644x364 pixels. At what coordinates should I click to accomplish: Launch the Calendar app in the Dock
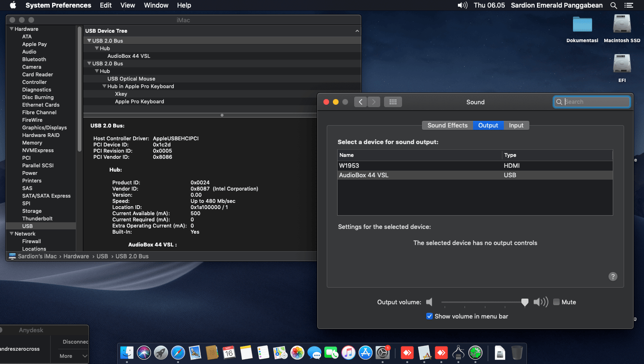tap(229, 353)
